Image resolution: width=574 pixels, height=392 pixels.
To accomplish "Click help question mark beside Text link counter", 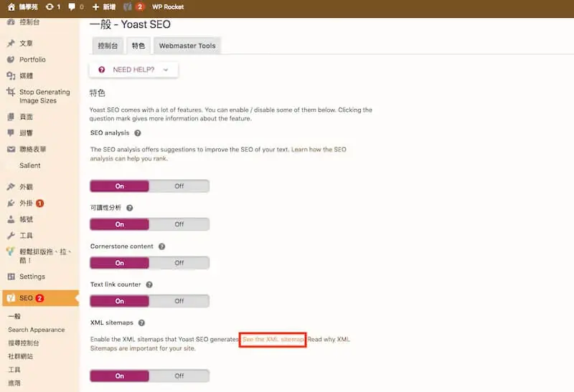I will coord(149,285).
